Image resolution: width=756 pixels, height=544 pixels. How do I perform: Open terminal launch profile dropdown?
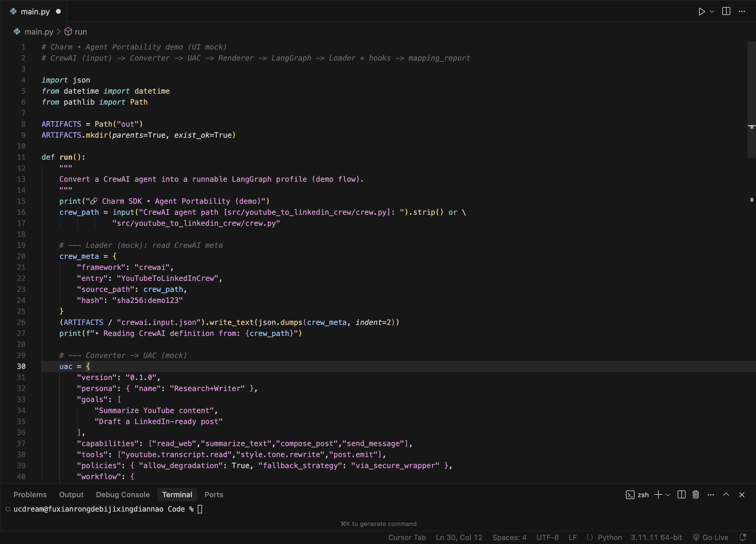668,495
